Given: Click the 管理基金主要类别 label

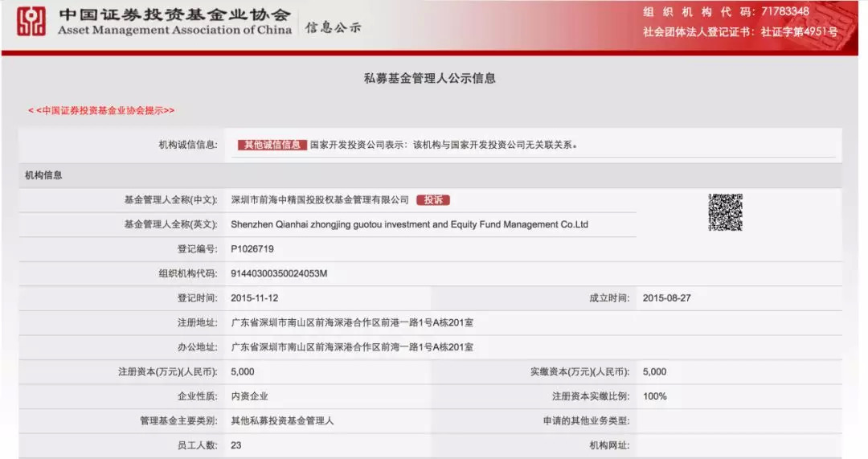Looking at the screenshot, I should click(x=178, y=420).
